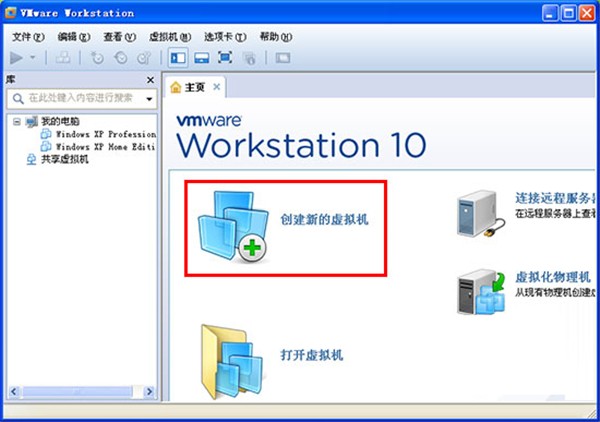Click the library scrollbar right arrow
The width and height of the screenshot is (600, 422).
point(149,391)
